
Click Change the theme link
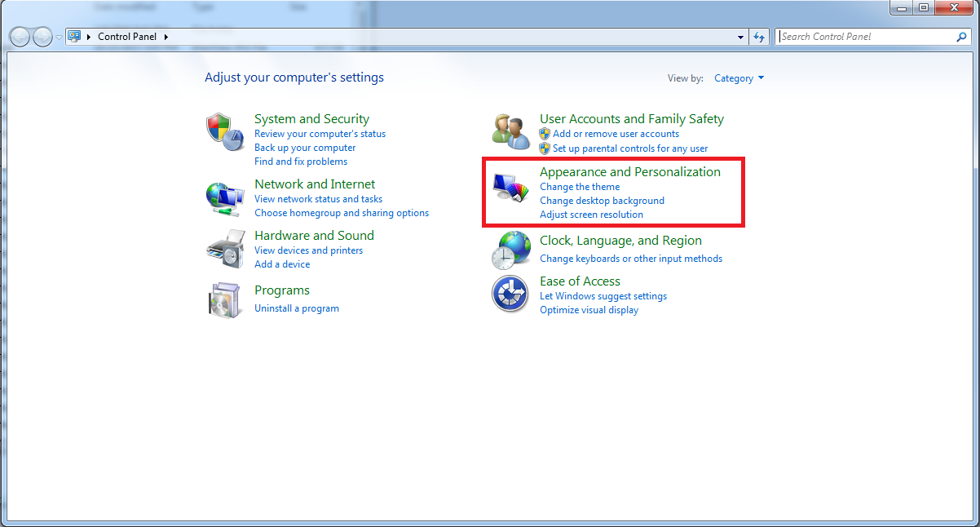click(x=580, y=187)
